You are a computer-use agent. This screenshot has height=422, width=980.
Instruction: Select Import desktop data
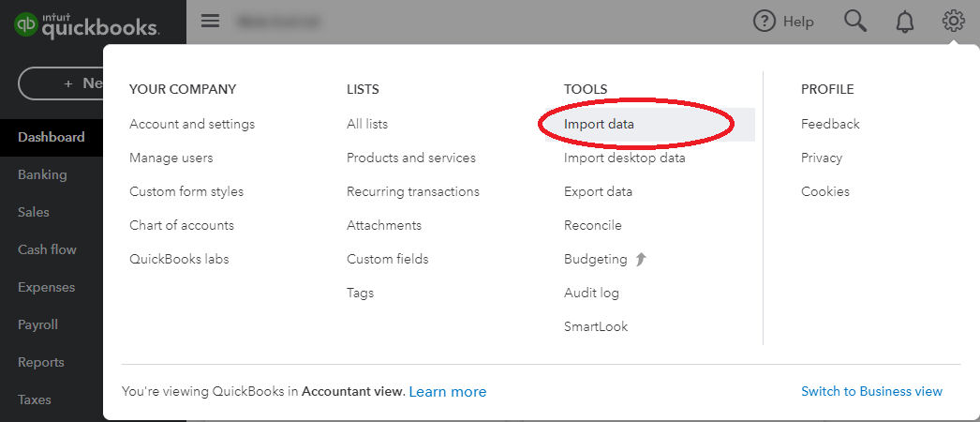[624, 158]
